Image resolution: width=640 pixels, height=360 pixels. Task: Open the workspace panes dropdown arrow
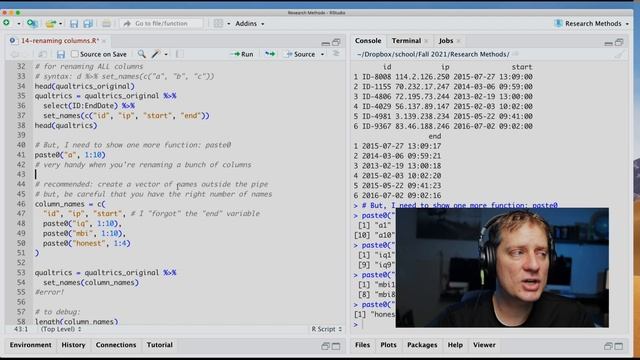tap(229, 24)
